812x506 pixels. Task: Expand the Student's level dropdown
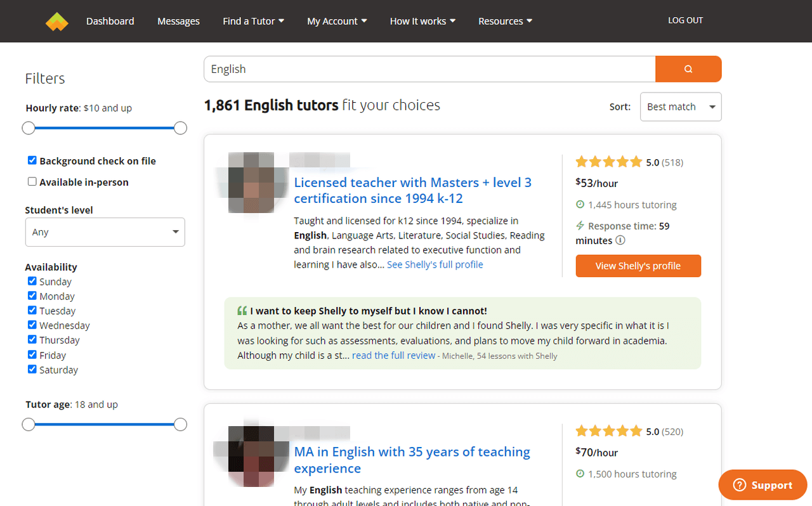[105, 232]
